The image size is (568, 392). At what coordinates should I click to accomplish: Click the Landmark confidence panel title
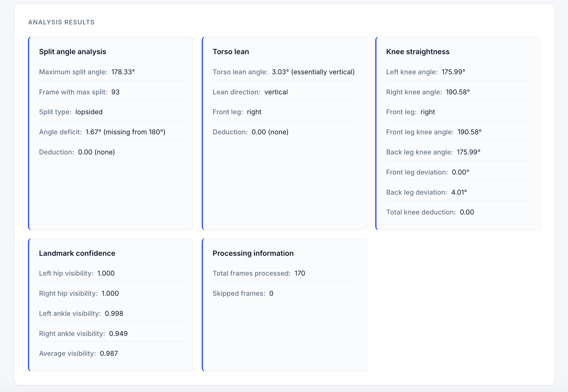click(77, 253)
